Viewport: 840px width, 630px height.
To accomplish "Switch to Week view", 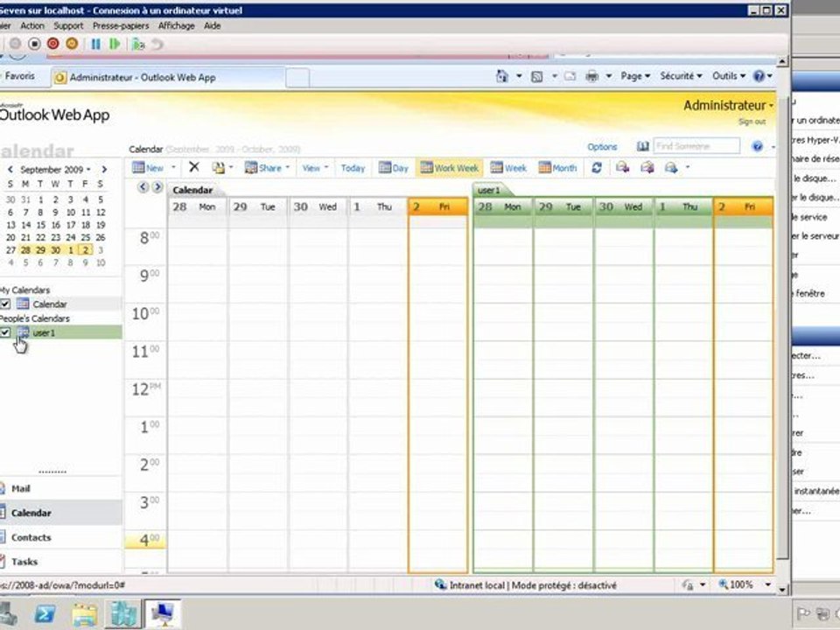I will pos(508,168).
